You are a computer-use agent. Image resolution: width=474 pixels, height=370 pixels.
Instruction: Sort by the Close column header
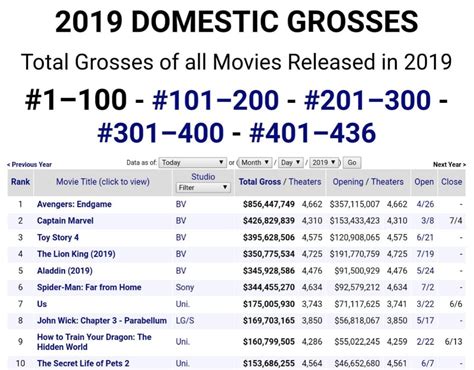(x=452, y=182)
